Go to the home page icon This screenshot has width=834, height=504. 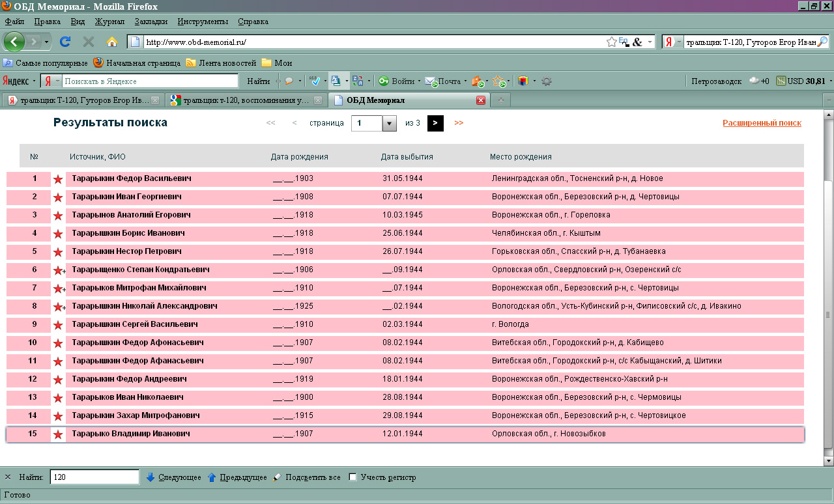coord(112,42)
